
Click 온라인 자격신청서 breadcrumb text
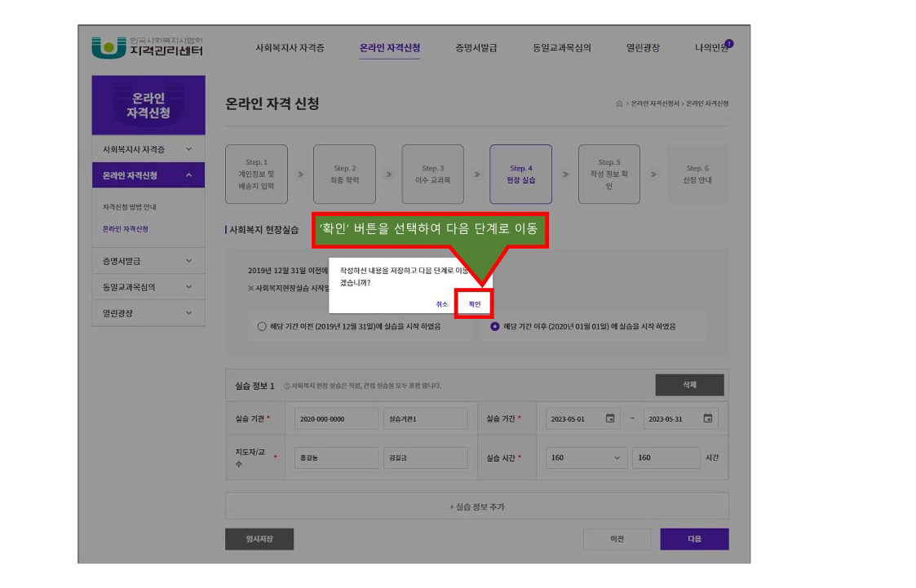click(x=655, y=104)
